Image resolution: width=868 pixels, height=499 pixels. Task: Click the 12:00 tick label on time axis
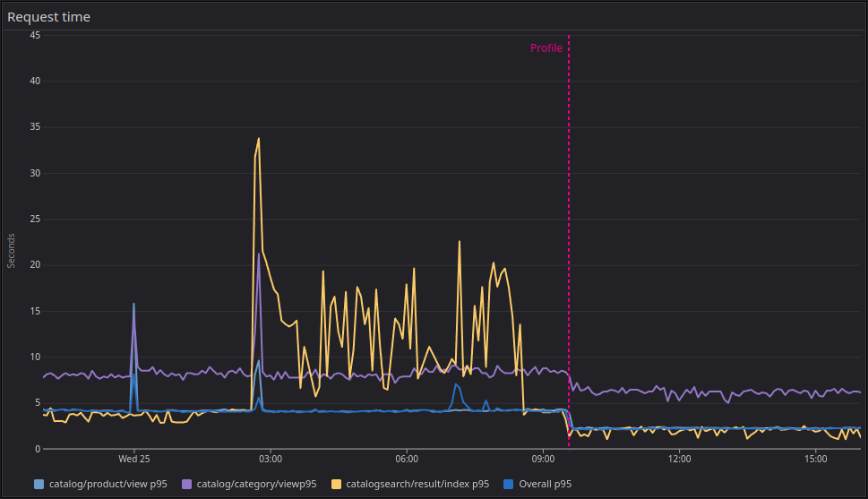click(679, 459)
